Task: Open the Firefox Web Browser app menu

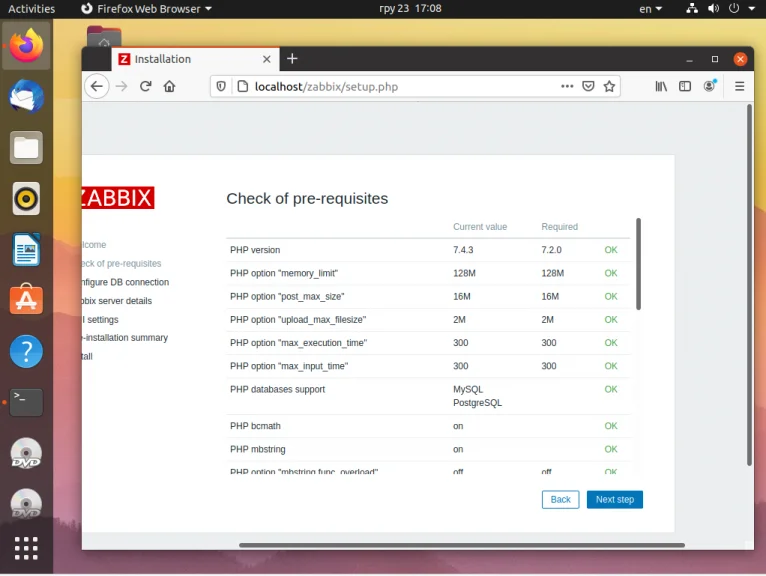Action: (146, 9)
